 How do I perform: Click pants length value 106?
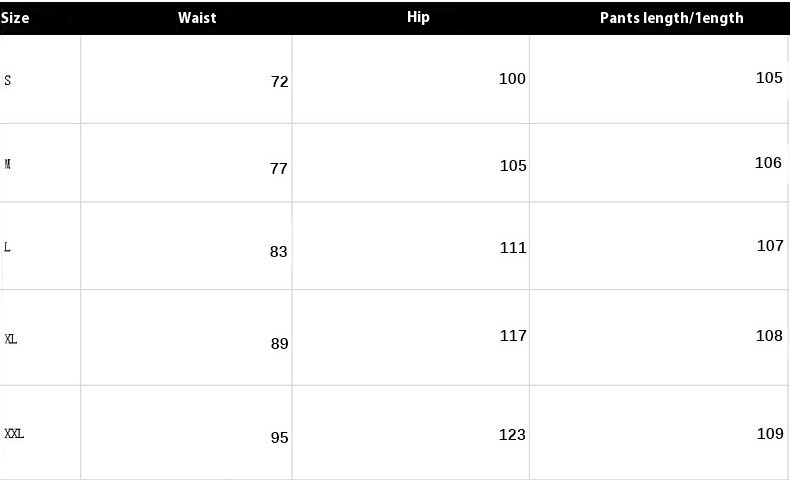[768, 163]
